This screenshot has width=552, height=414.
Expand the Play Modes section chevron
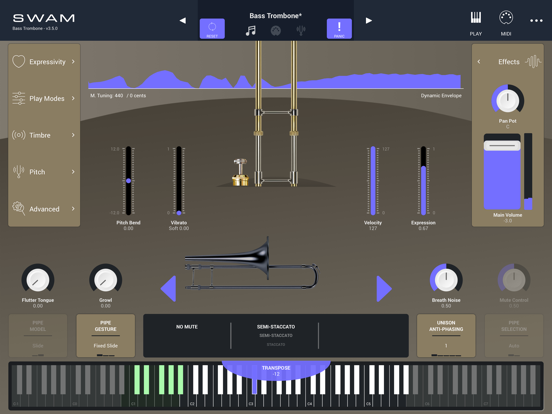73,98
